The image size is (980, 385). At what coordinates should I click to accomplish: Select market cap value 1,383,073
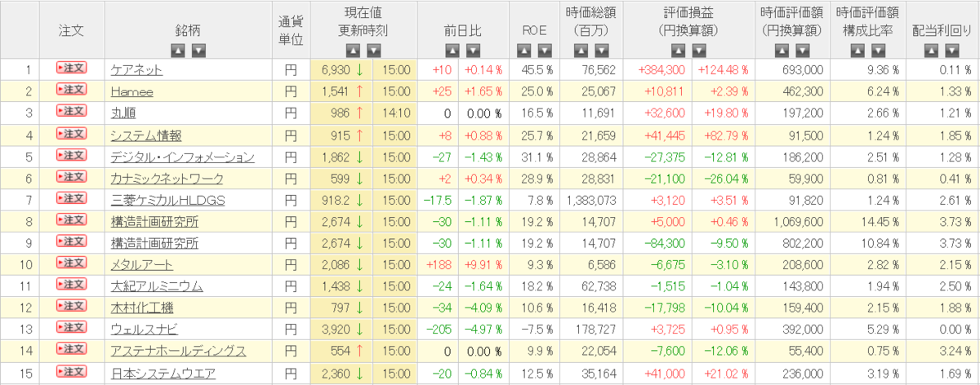pos(590,200)
